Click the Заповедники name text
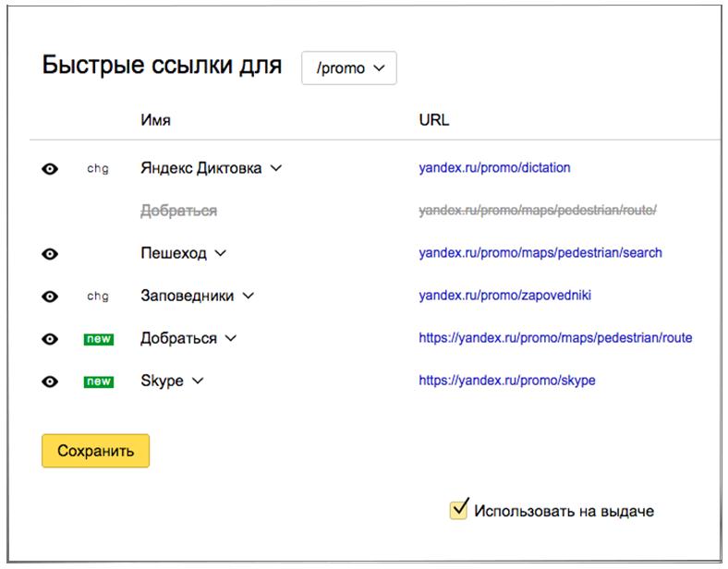Viewport: 728px width, 569px height. (188, 296)
